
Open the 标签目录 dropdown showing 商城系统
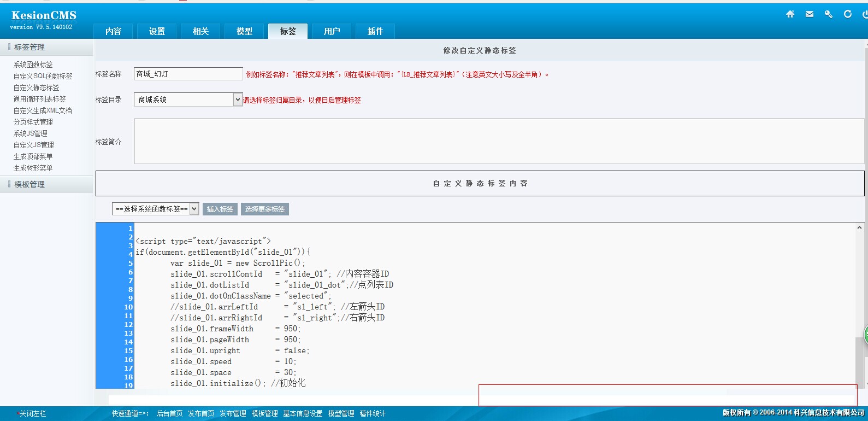(x=188, y=100)
